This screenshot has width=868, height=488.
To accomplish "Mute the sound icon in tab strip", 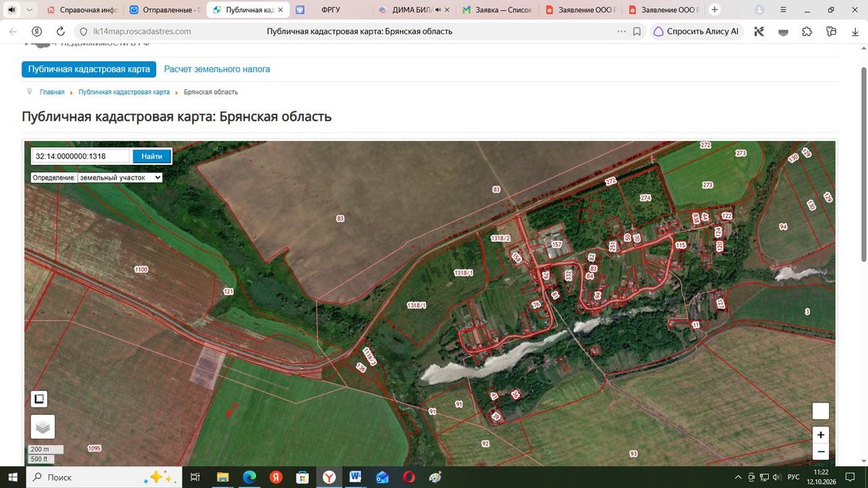I will tap(11, 10).
